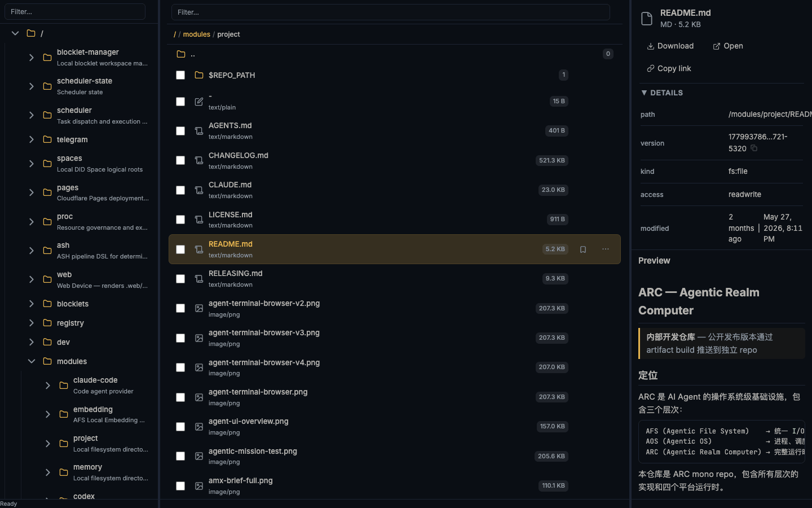Screen dimensions: 812x508
Task: Tick the LICENSE.md checkbox
Action: click(x=180, y=220)
